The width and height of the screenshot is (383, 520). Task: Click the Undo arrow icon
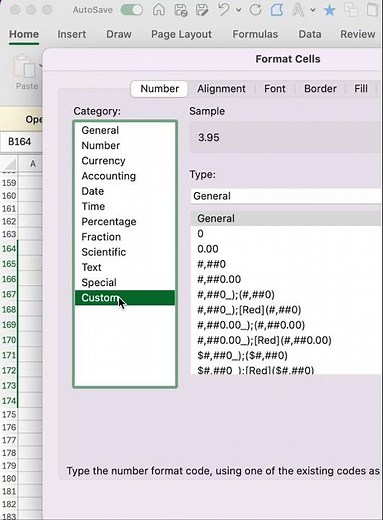pyautogui.click(x=224, y=10)
